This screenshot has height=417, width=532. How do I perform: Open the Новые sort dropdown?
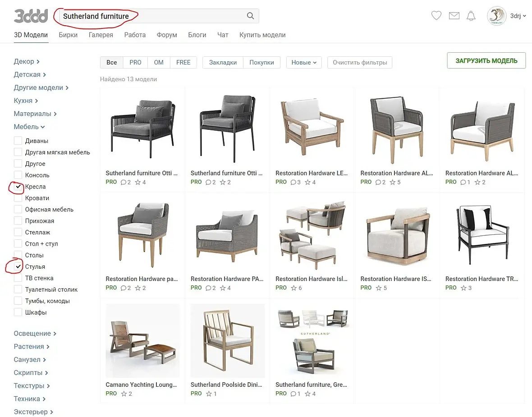[x=304, y=62]
